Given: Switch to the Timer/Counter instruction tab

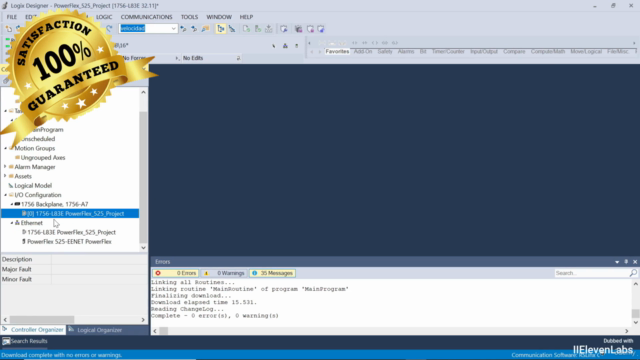Looking at the screenshot, I should pos(448,51).
